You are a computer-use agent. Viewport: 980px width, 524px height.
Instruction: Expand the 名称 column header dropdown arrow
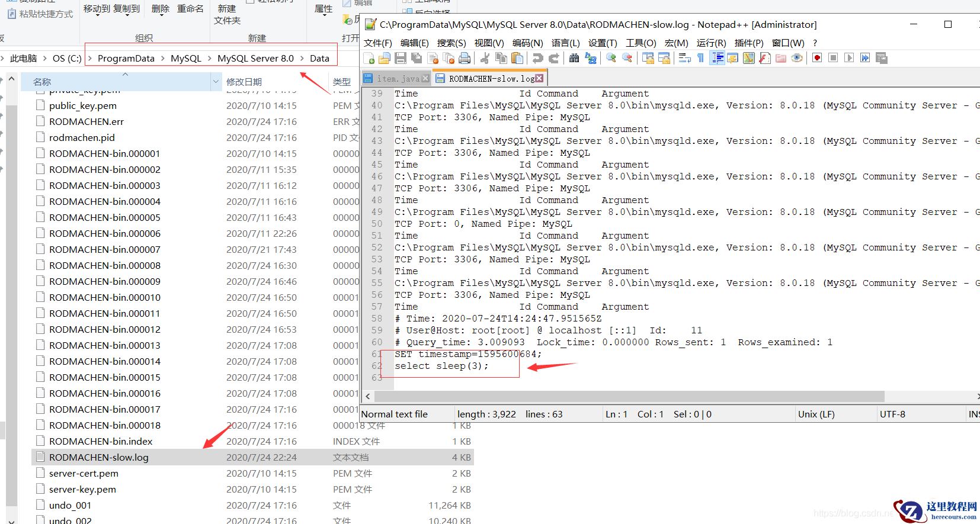(x=216, y=82)
